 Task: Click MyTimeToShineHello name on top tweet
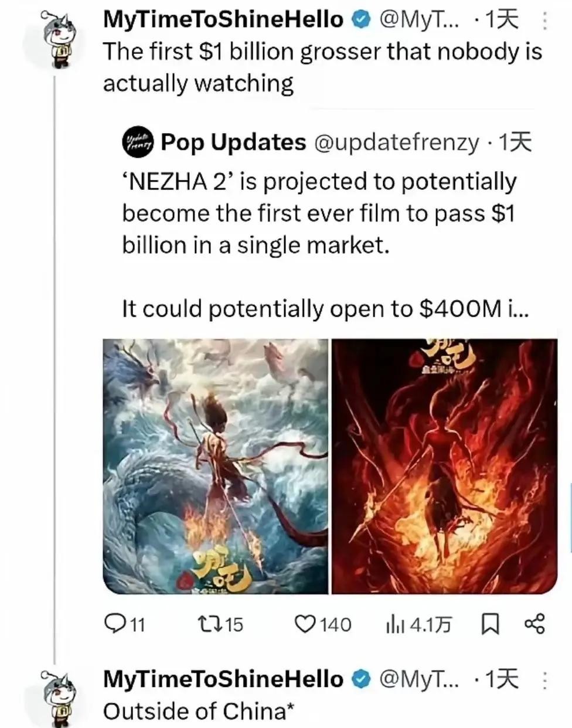(x=223, y=19)
